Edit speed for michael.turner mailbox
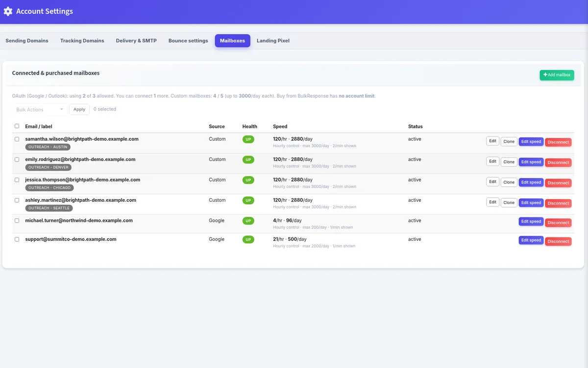588x368 pixels. (531, 221)
